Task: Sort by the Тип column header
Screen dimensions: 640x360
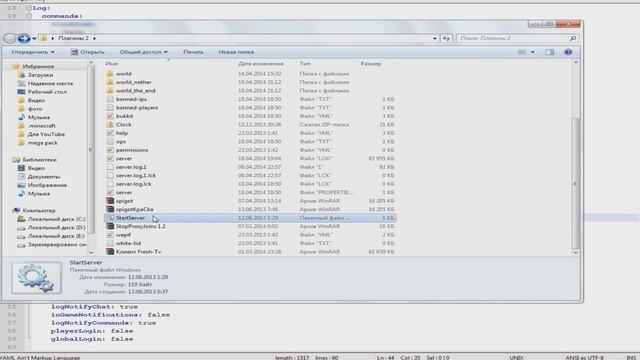Action: pos(305,64)
